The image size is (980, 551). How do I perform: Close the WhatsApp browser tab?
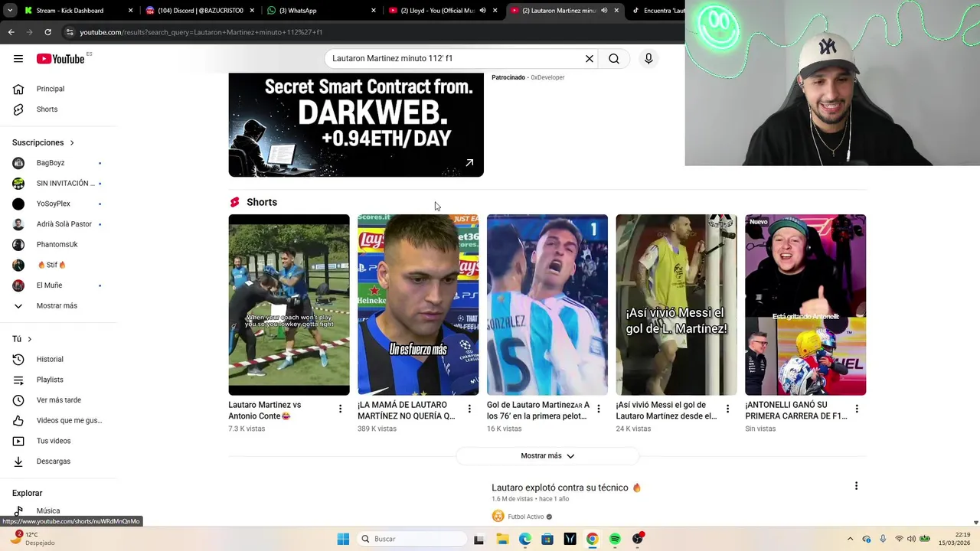[x=374, y=11]
